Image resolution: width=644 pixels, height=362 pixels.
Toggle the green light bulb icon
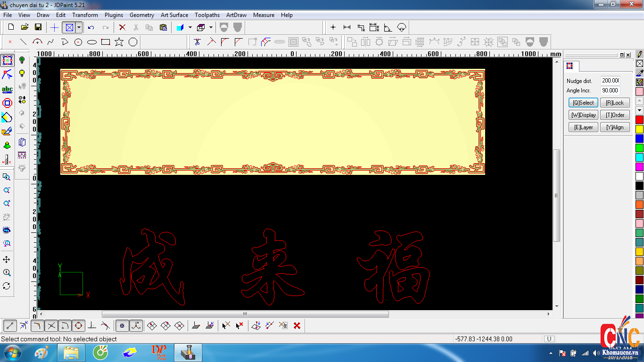click(x=22, y=60)
